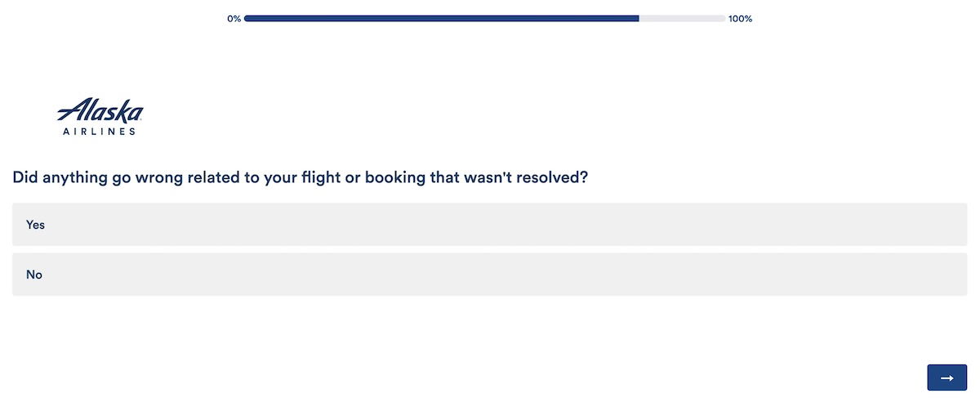Click the progress bar's midpoint

484,19
